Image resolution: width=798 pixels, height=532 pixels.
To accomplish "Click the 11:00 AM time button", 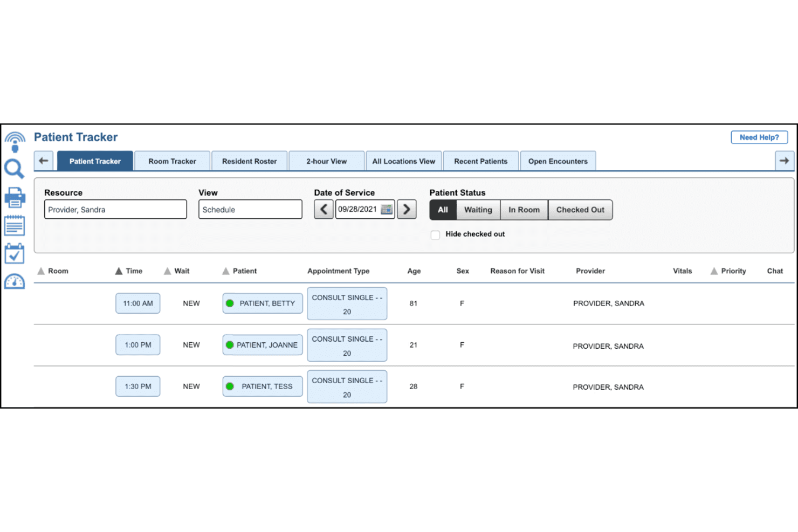I will tap(138, 303).
